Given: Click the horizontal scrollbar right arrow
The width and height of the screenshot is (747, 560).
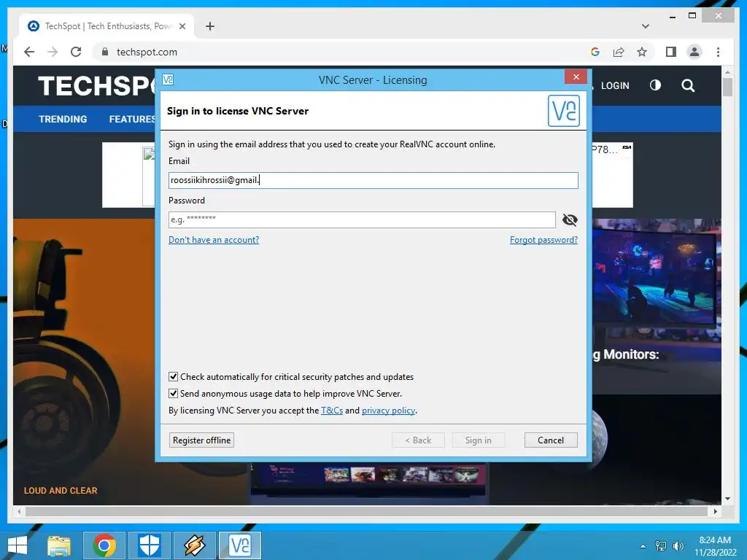Looking at the screenshot, I should click(715, 511).
